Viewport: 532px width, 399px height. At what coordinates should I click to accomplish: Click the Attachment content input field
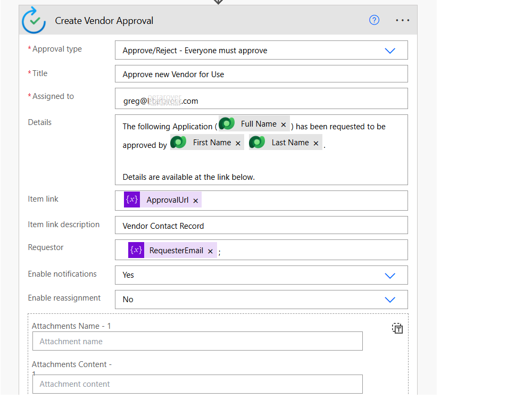pos(197,384)
